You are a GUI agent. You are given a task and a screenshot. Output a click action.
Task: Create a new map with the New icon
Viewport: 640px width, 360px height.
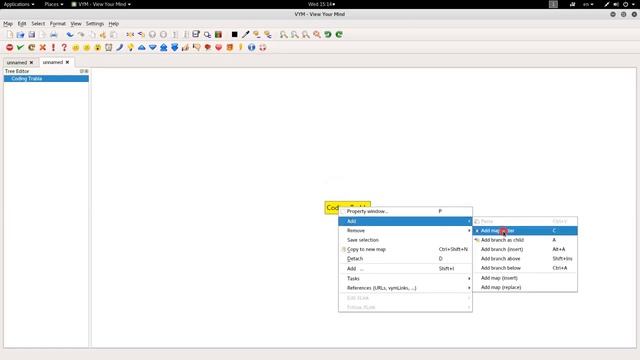pos(10,35)
